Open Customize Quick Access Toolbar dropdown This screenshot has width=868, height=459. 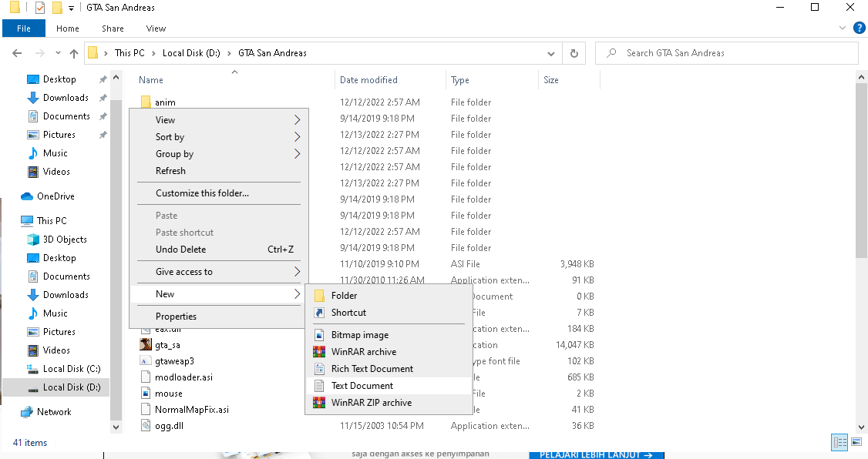(71, 8)
